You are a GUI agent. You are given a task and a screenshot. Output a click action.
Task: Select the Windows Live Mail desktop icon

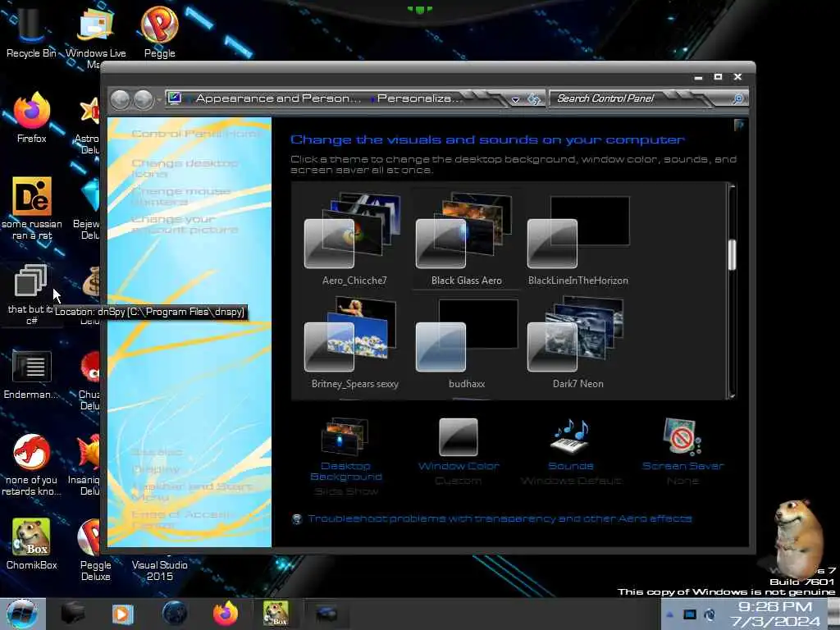(95, 36)
